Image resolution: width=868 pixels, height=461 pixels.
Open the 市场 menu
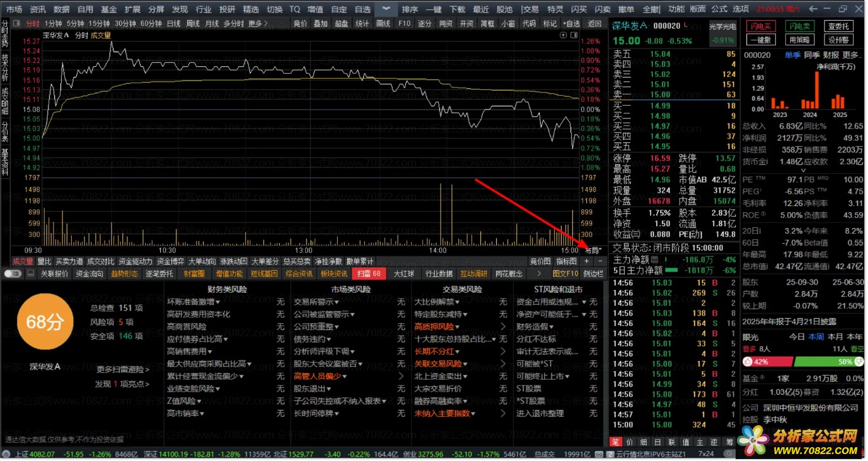(14, 9)
